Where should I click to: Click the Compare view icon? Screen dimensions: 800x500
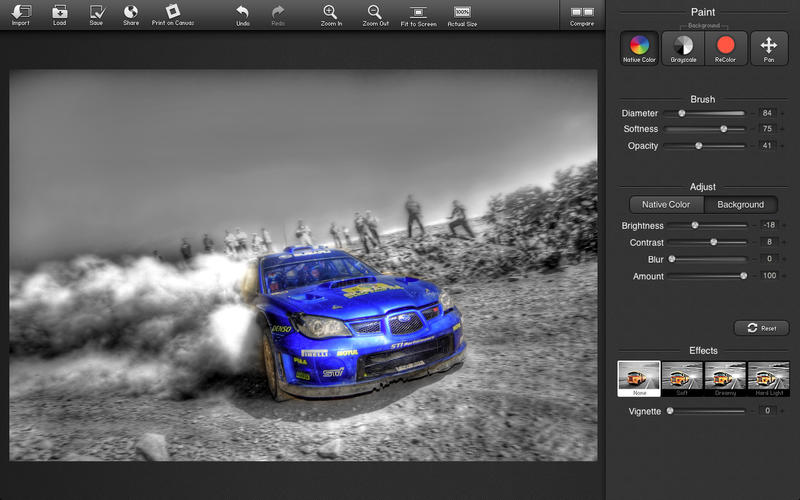pyautogui.click(x=582, y=16)
